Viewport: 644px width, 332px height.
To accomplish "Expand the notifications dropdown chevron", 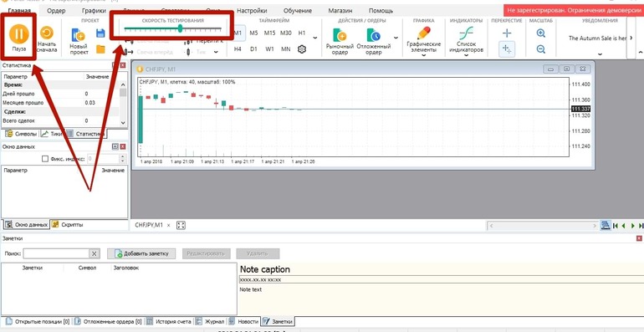I will pyautogui.click(x=600, y=54).
